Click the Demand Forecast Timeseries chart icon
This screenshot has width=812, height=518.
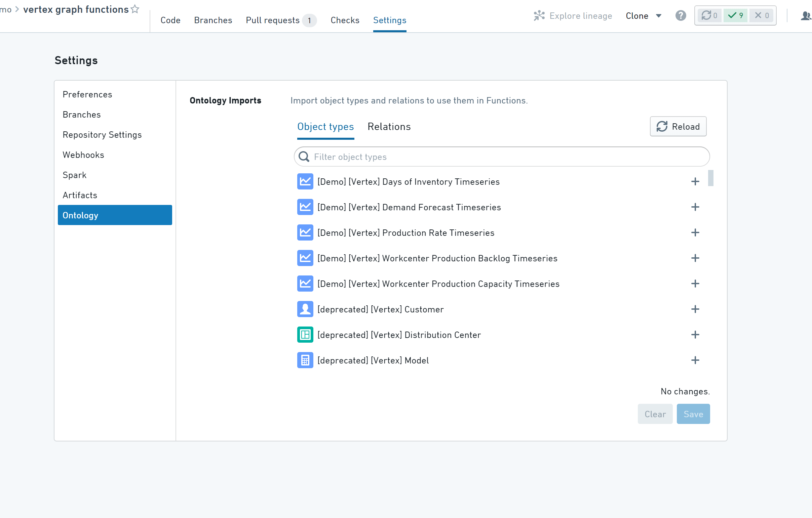(305, 207)
